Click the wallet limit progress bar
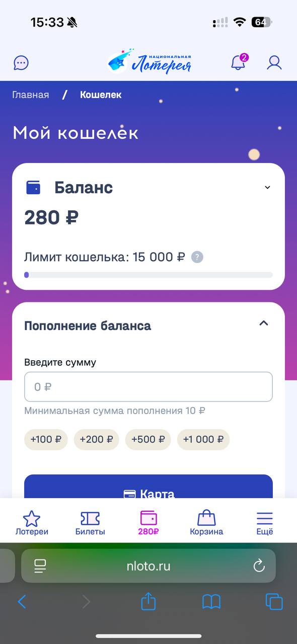297x644 pixels. pyautogui.click(x=148, y=275)
